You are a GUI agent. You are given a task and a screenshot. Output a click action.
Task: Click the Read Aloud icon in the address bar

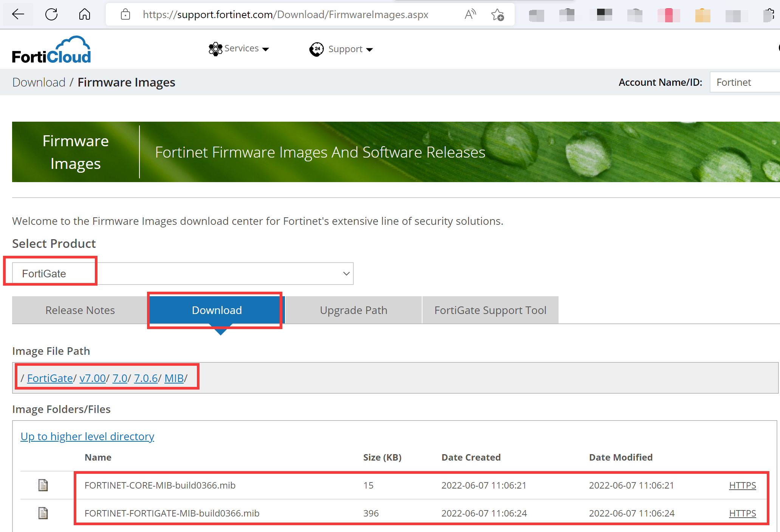tap(470, 14)
